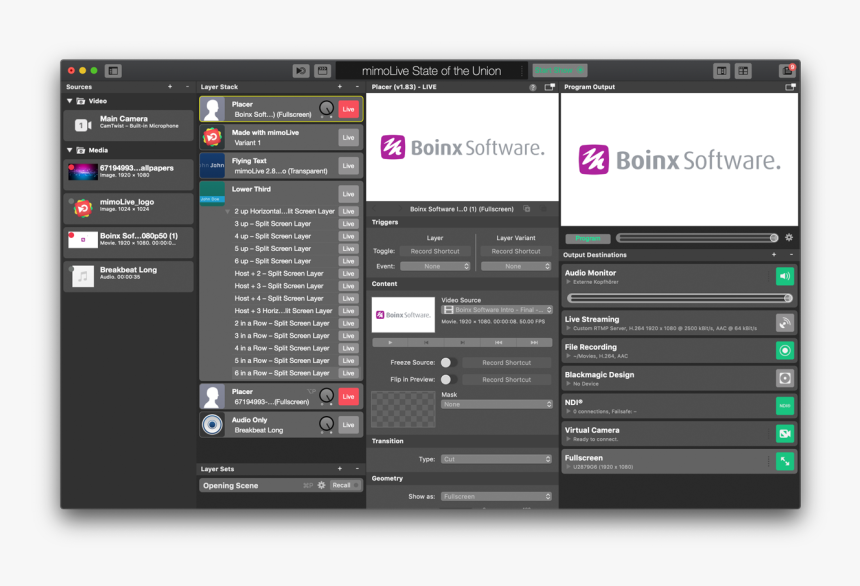860x586 pixels.
Task: Click the mimoLive_logo source icon
Action: click(x=83, y=209)
